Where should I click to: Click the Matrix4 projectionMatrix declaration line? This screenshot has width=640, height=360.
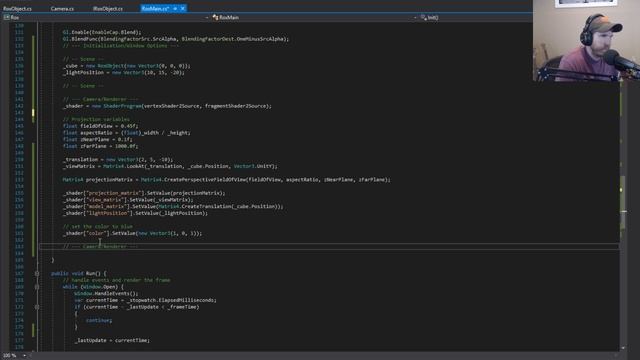(227, 180)
